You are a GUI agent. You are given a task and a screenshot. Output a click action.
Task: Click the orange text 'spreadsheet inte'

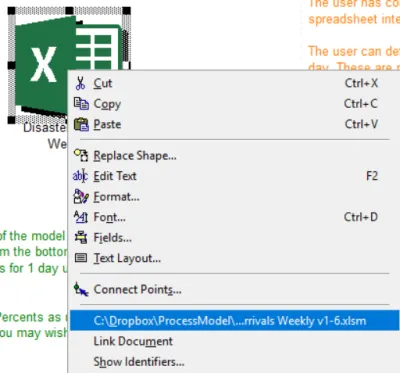354,19
